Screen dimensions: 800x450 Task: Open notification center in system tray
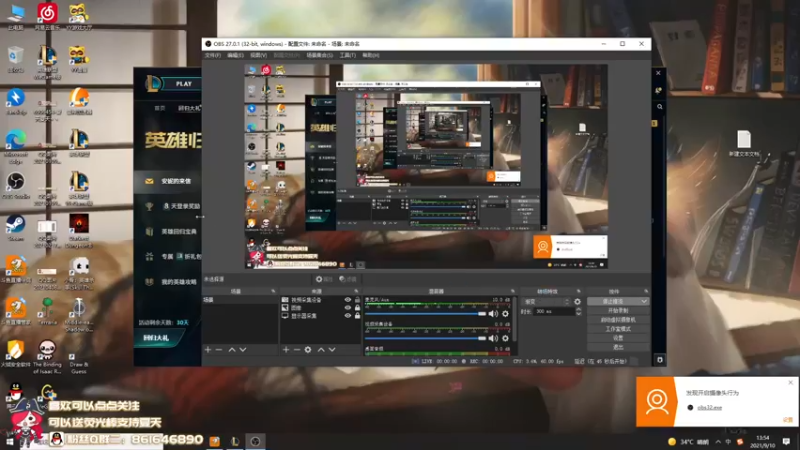786,441
